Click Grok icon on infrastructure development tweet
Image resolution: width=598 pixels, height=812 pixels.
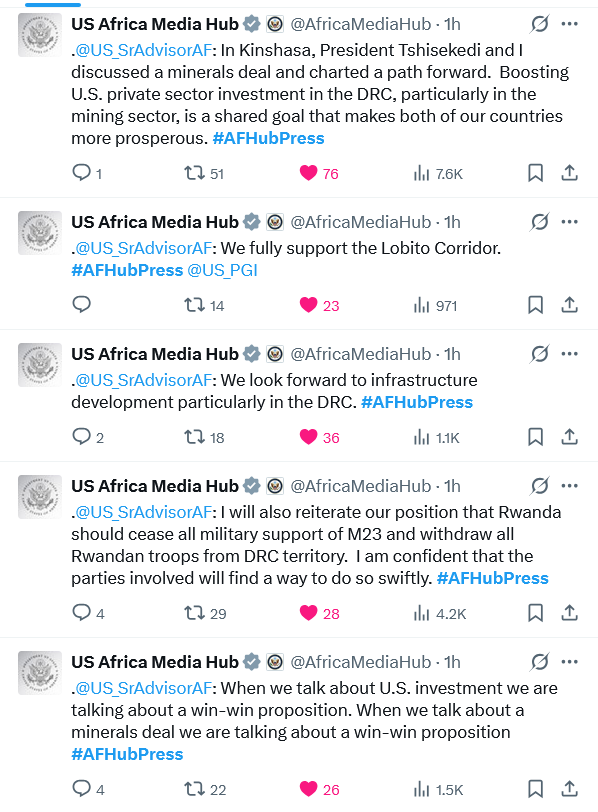539,354
